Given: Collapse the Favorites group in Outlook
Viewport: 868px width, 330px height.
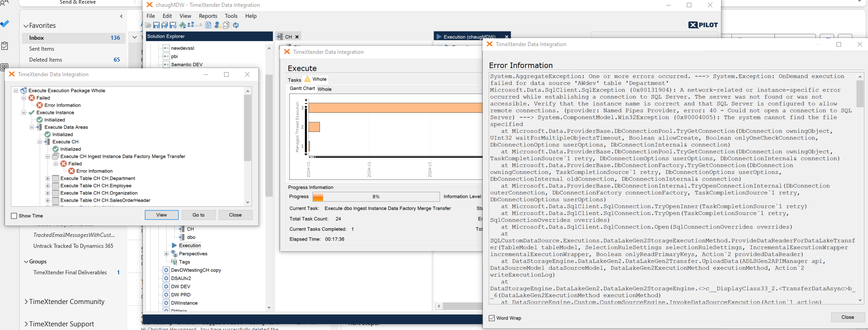Looking at the screenshot, I should tap(26, 26).
